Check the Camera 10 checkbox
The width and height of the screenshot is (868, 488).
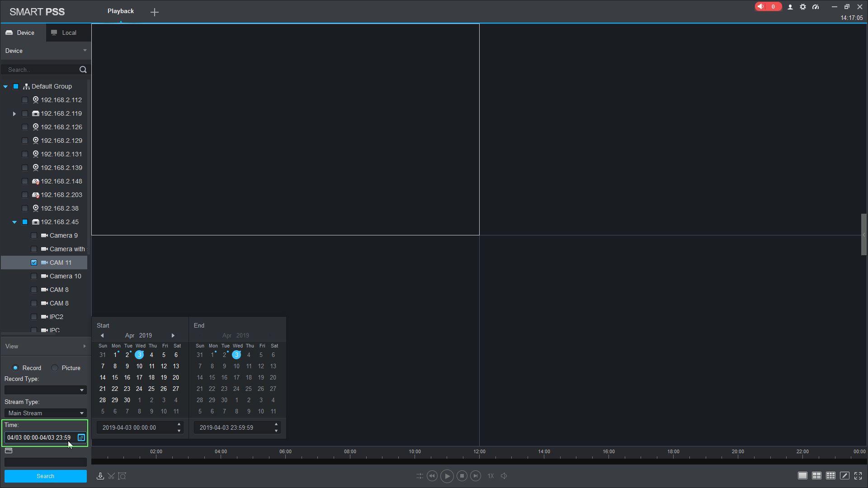coord(34,276)
